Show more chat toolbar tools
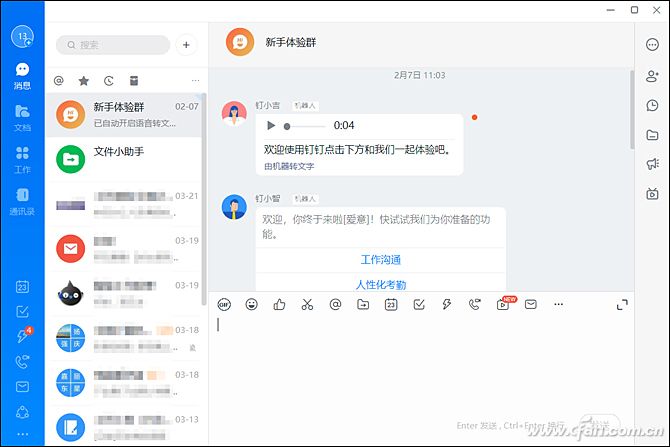The height and width of the screenshot is (447, 670). pos(558,304)
